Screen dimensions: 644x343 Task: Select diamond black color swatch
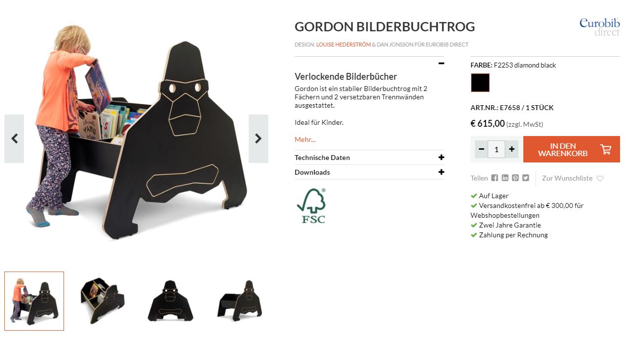click(480, 83)
